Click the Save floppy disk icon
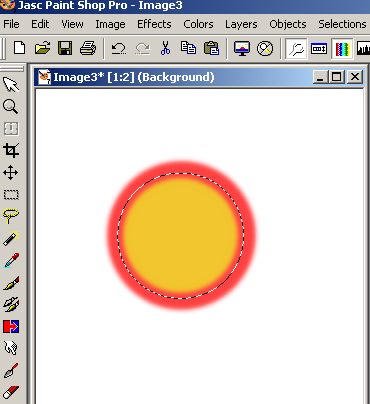Viewport: 370px width, 404px height. point(65,48)
